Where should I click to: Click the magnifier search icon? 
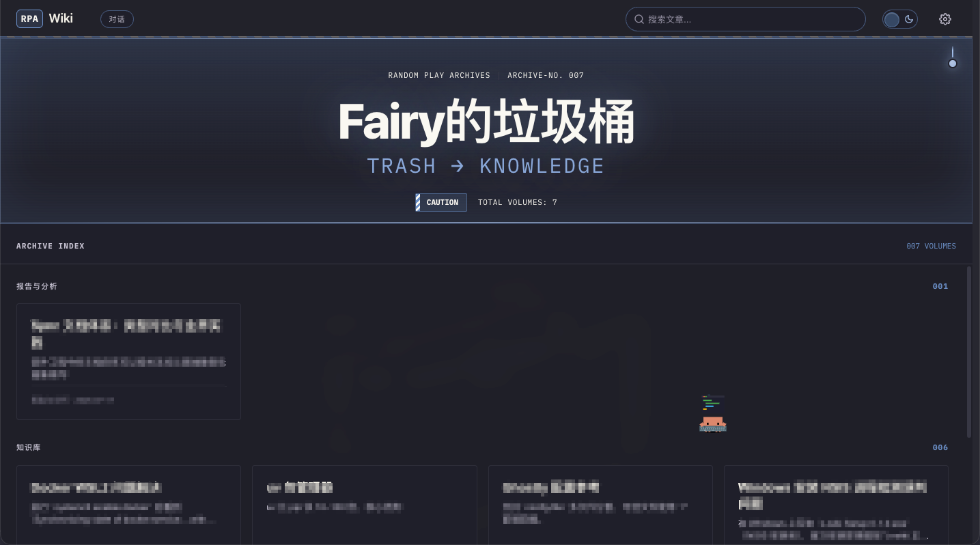tap(639, 19)
